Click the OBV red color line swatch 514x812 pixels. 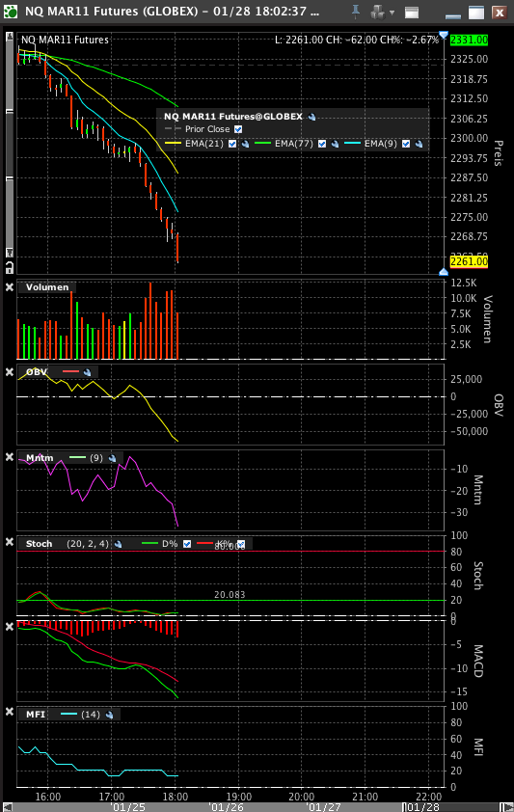click(x=71, y=372)
